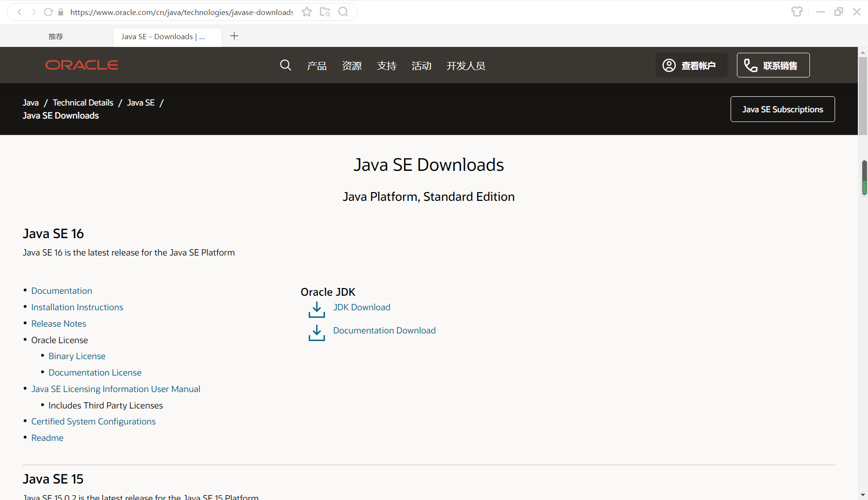Viewport: 868px width, 500px height.
Task: Open the 活动 menu
Action: pyautogui.click(x=421, y=66)
